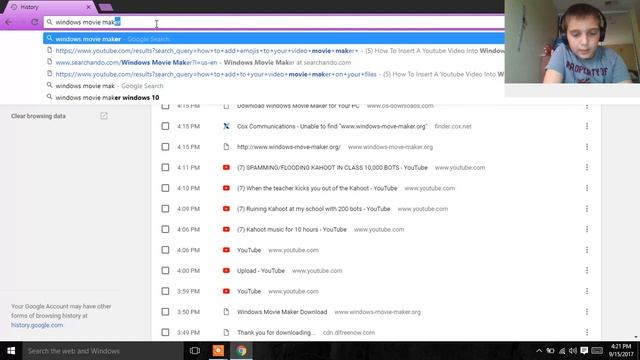640x360 pixels.
Task: Tick the SPAMMING/FLOODING KAHOOT entry checkbox
Action: pyautogui.click(x=165, y=167)
